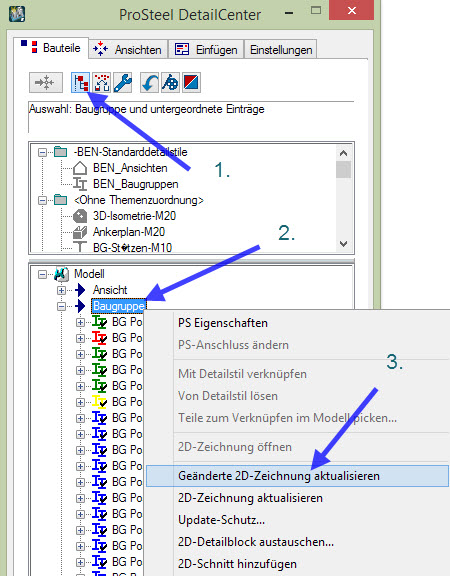Click the detail styles list scroll-down arrow
Image resolution: width=450 pixels, height=576 pixels.
click(343, 244)
